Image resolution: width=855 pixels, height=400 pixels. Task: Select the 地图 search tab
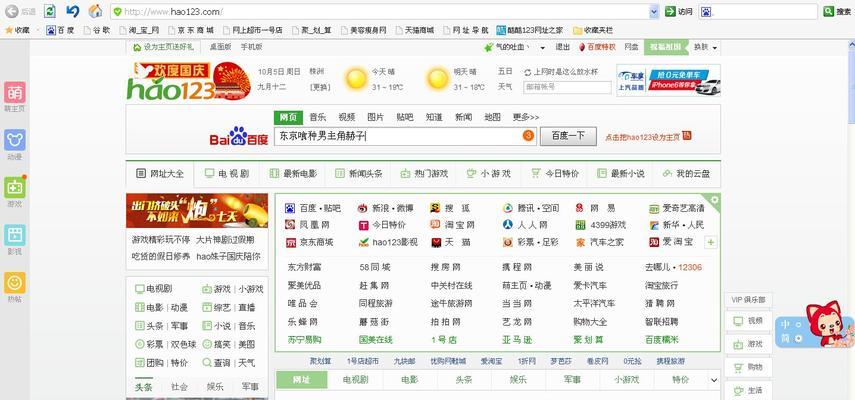pos(492,117)
